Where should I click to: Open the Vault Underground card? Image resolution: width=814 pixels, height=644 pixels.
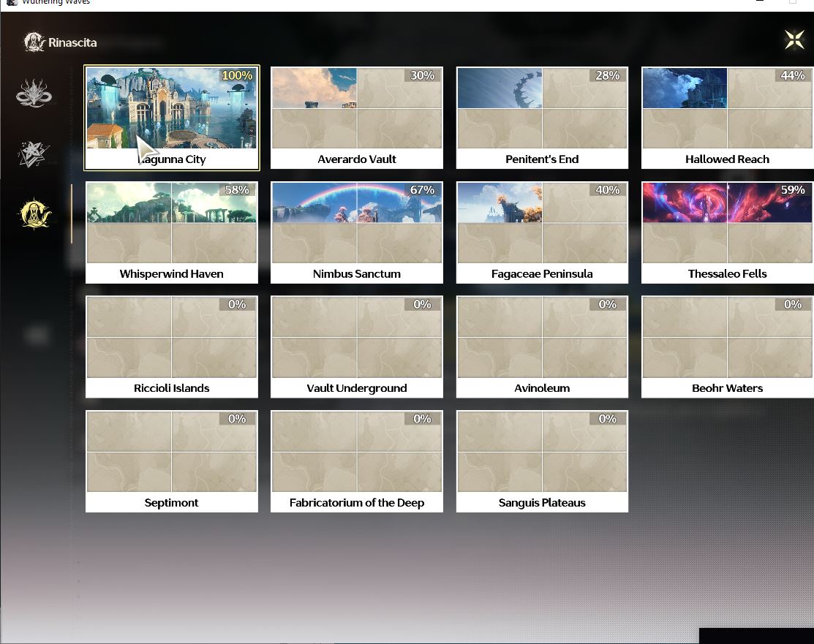tap(357, 346)
